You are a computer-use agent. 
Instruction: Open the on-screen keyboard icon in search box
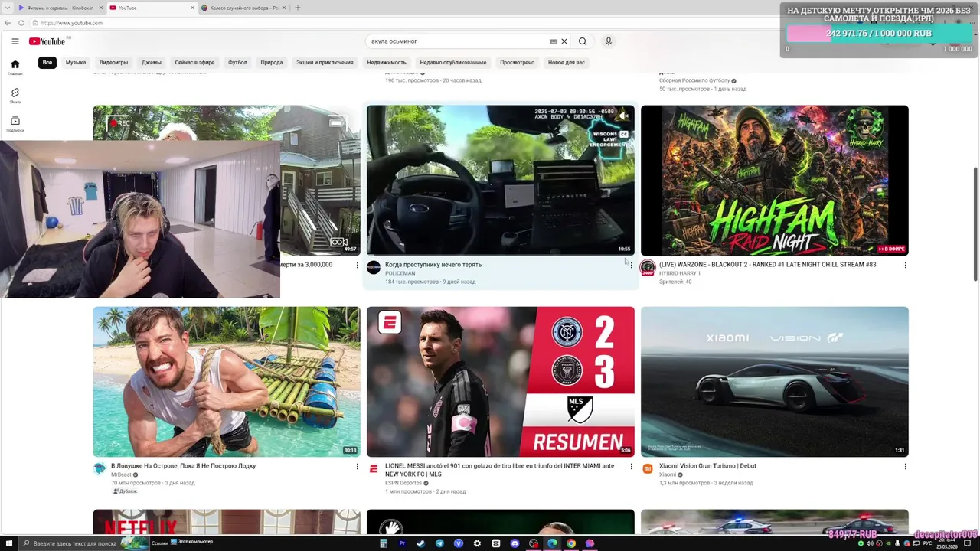coord(554,41)
